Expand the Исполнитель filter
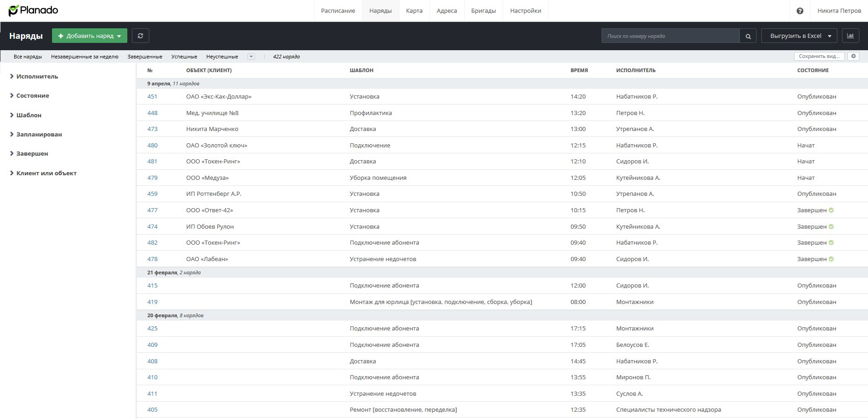The width and height of the screenshot is (868, 419). 37,77
